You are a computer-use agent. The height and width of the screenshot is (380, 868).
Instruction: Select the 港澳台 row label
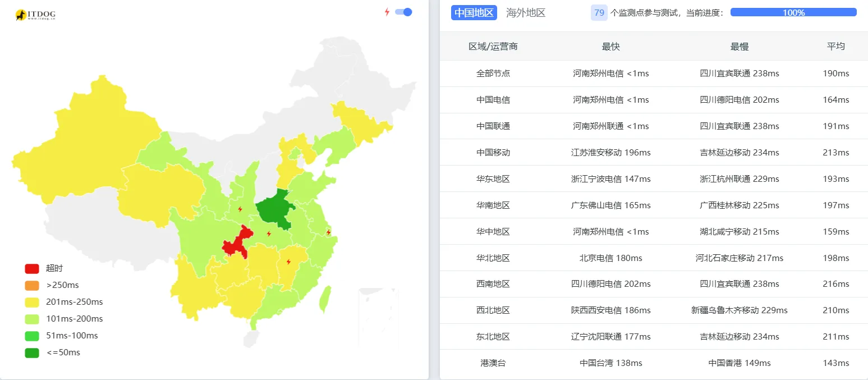[493, 363]
